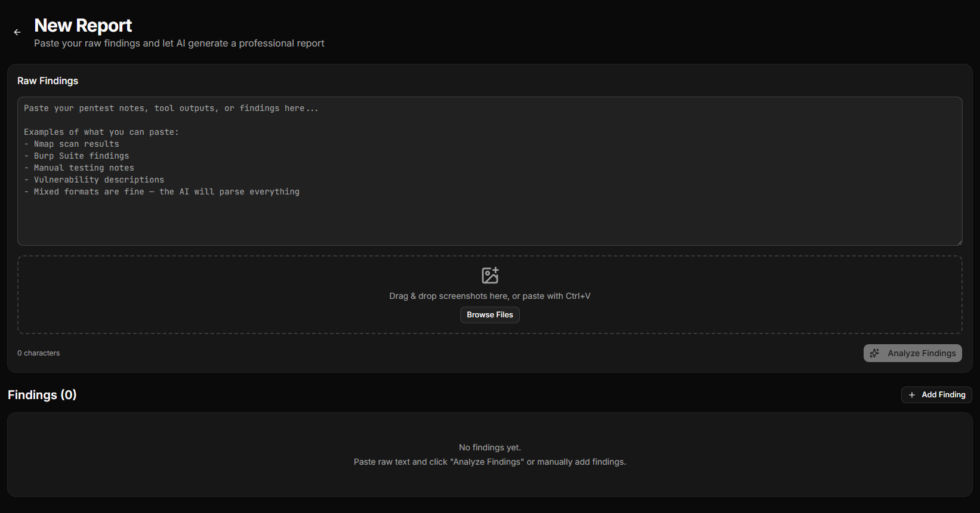Click the sparkle icon on Analyze Findings
Viewport: 980px width, 513px height.
[874, 353]
